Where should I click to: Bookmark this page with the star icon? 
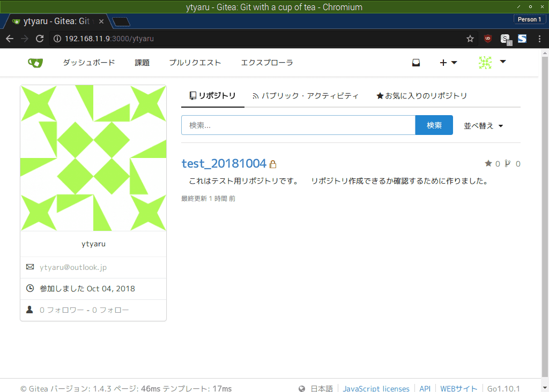click(x=470, y=39)
